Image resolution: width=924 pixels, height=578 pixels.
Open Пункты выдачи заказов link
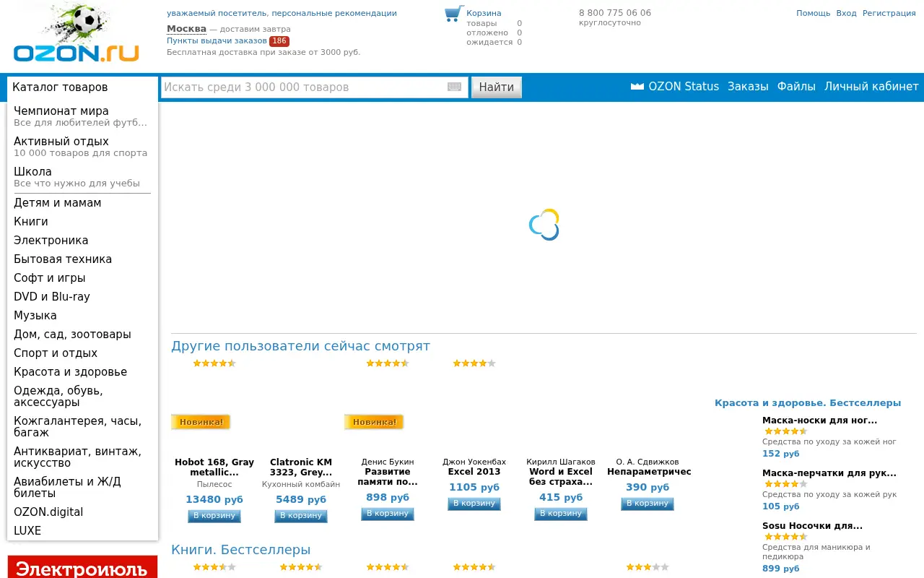217,40
